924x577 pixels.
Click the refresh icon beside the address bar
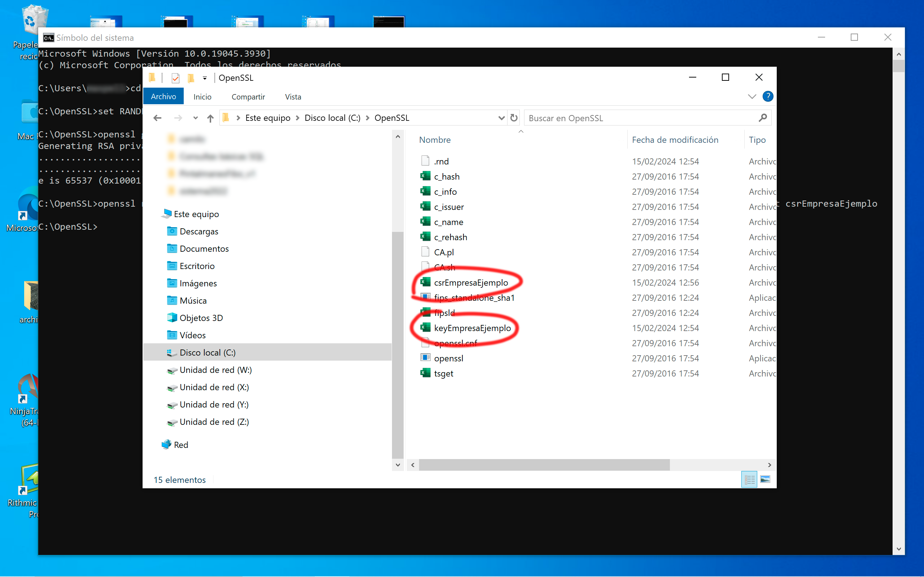(514, 118)
